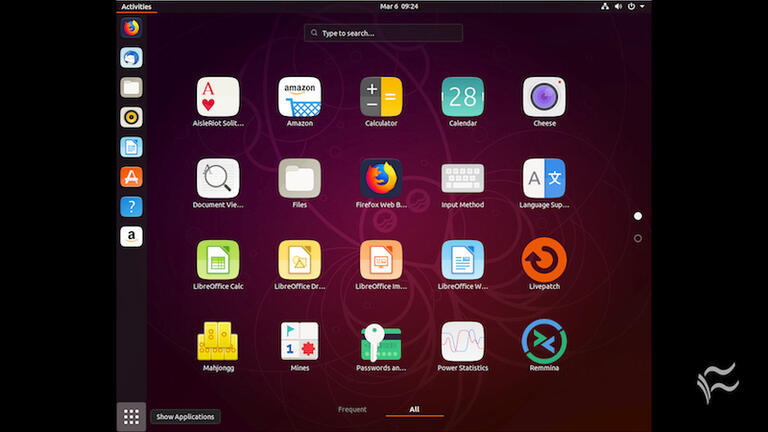768x432 pixels.
Task: Launch the Calendar app
Action: click(463, 97)
